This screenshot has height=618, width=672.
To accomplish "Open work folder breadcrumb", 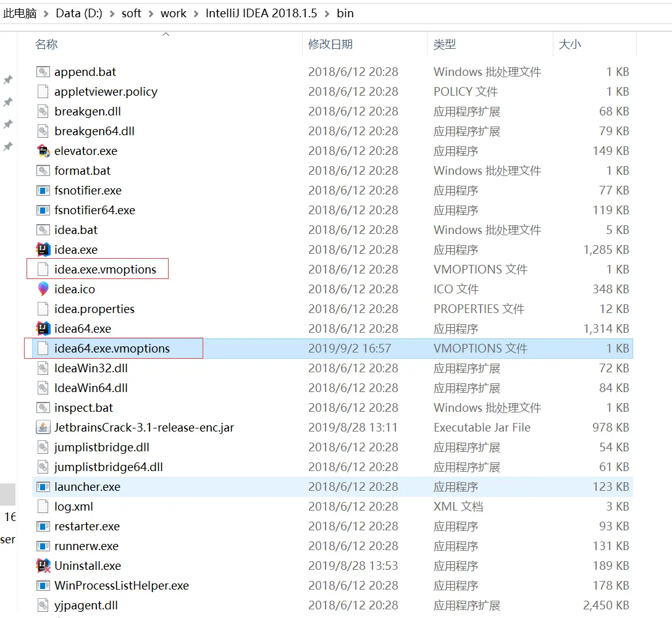I will click(x=174, y=14).
